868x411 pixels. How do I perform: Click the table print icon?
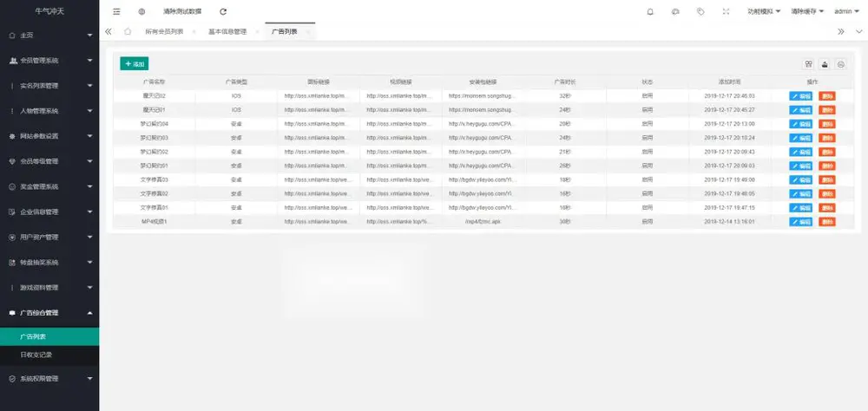841,64
